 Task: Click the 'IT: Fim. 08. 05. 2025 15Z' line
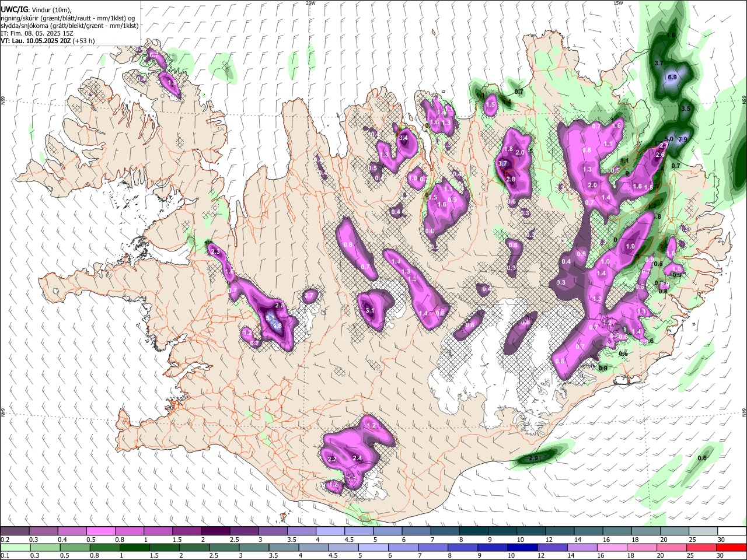click(36, 33)
